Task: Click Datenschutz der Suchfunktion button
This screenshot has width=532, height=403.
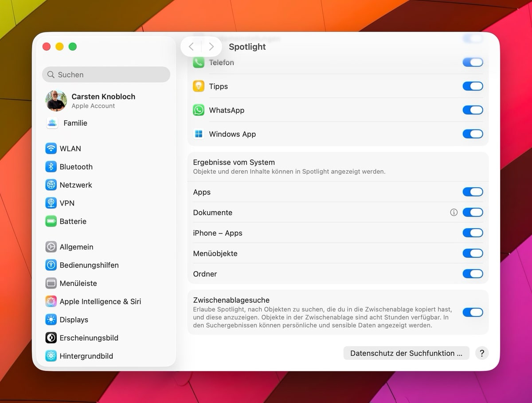Action: tap(406, 353)
